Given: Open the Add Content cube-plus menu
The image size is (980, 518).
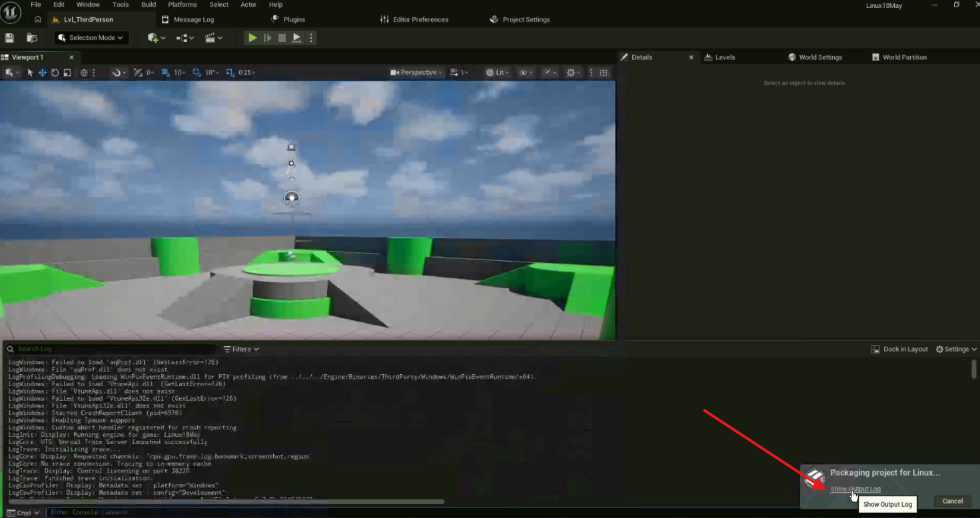Looking at the screenshot, I should (x=155, y=38).
